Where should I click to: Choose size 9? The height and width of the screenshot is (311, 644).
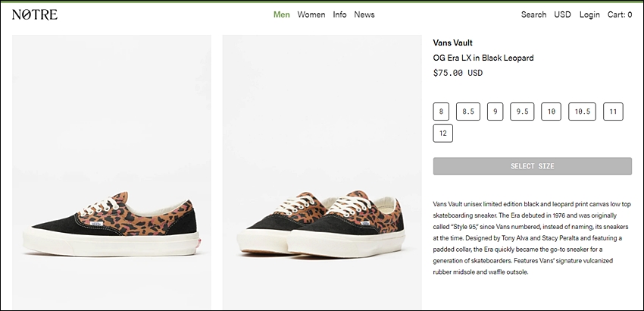click(496, 112)
